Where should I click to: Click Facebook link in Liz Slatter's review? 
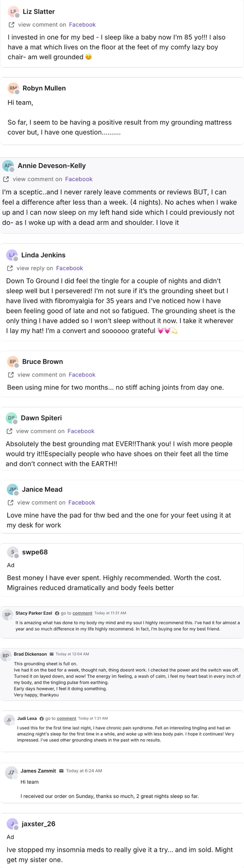coord(82,25)
